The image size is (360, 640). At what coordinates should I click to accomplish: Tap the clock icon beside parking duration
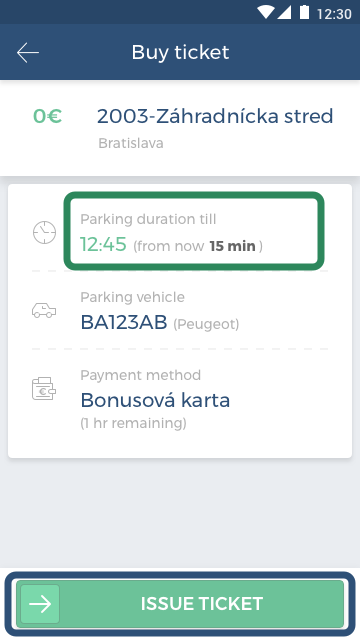click(x=44, y=233)
